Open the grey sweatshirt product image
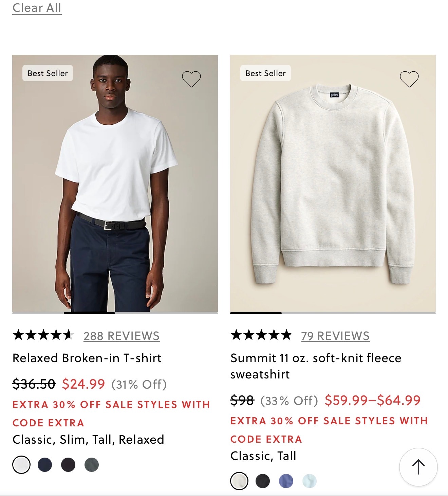The height and width of the screenshot is (496, 448). (x=333, y=183)
